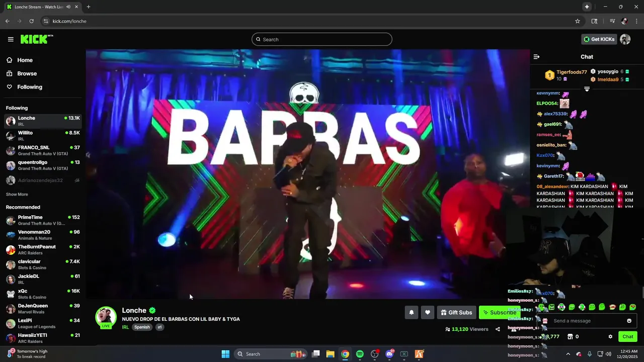This screenshot has width=644, height=362.
Task: Open the Browse section
Action: [x=27, y=73]
